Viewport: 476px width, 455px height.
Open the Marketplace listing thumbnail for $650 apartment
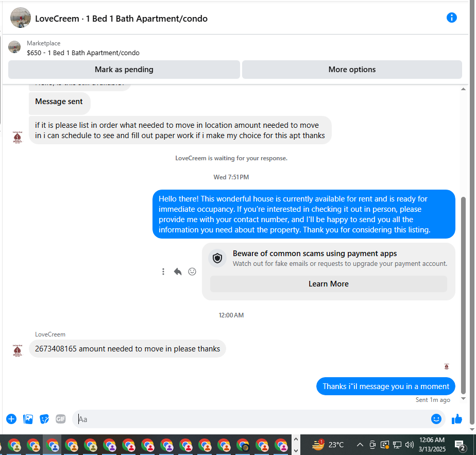(14, 47)
